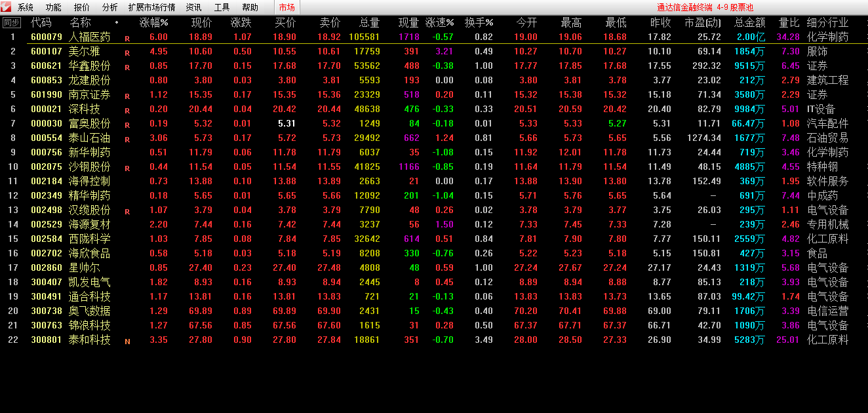Click the 通达信金融终端 4-9 股票池 title
Screen dimensions: 868x413
coord(705,8)
